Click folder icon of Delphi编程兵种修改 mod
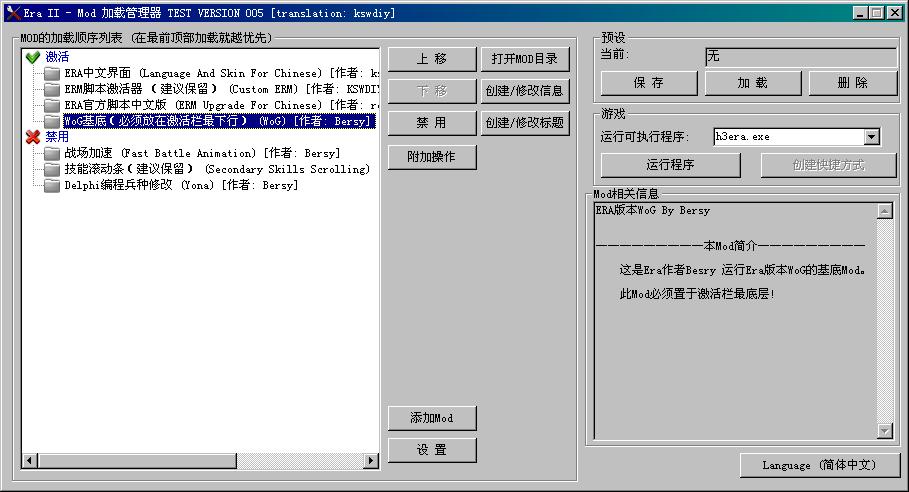This screenshot has width=909, height=492. (x=52, y=185)
